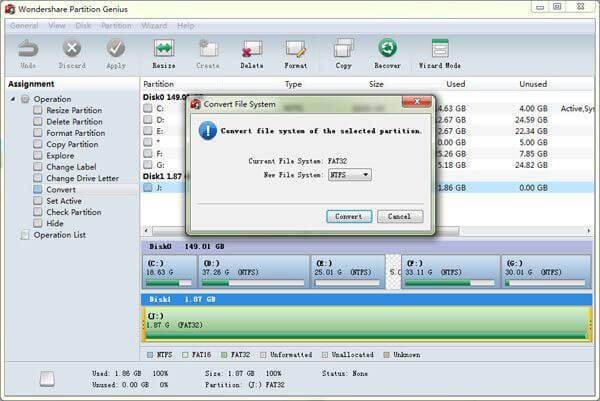Open the Partition menu
The height and width of the screenshot is (401, 600).
[116, 25]
